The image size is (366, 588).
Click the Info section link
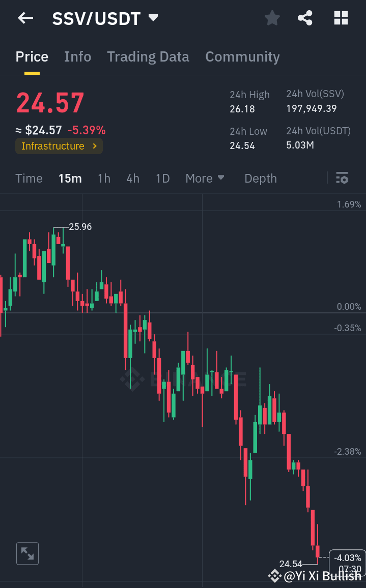pos(77,56)
